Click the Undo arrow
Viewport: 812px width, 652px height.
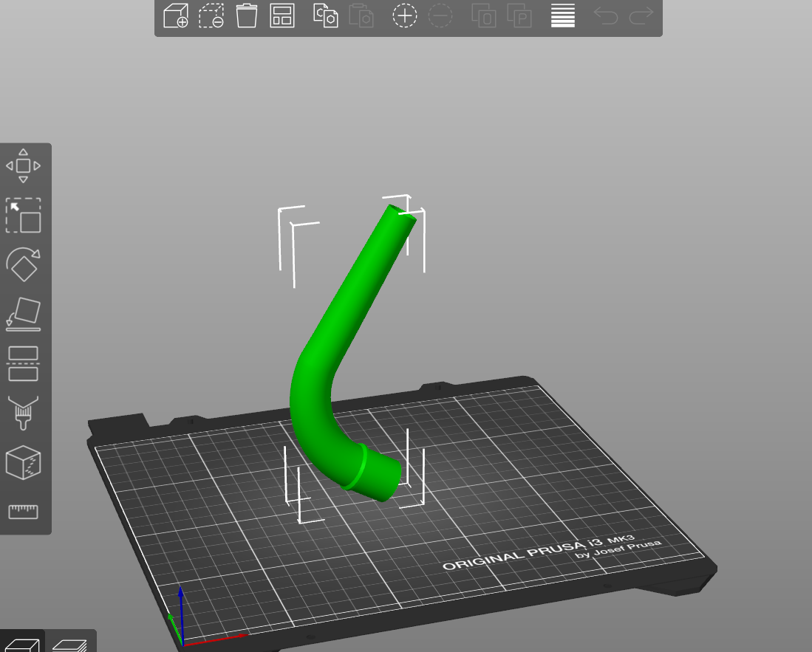[605, 16]
